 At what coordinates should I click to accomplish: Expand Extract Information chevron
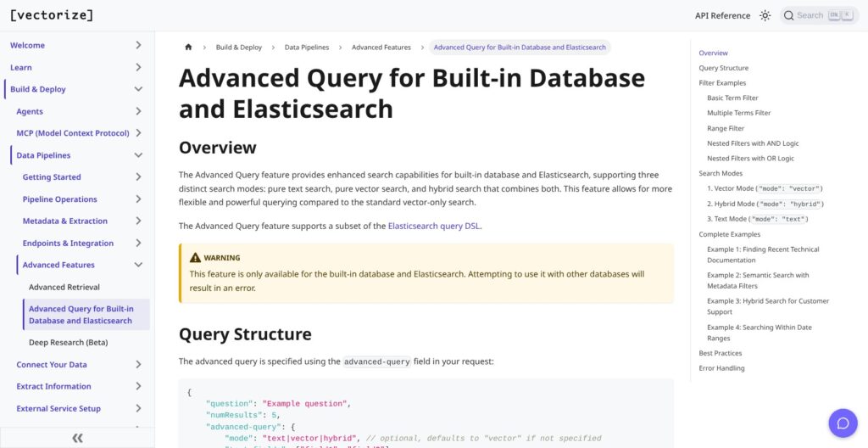tap(138, 386)
